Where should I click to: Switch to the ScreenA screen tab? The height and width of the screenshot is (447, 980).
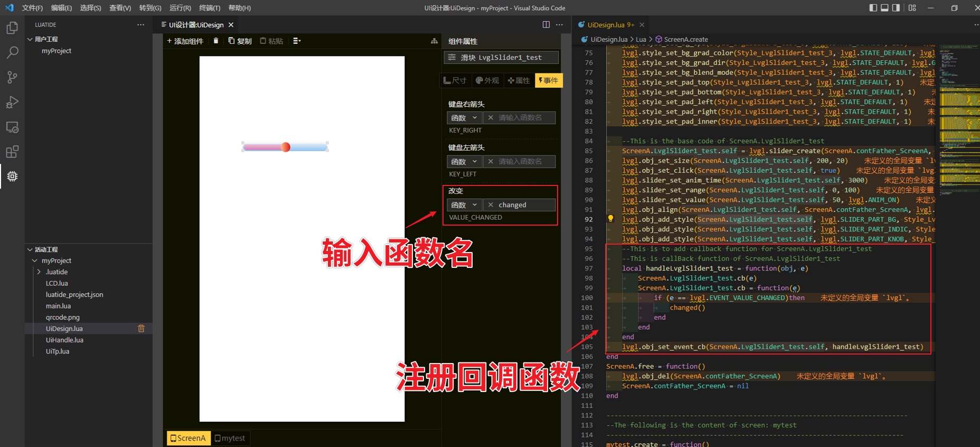pyautogui.click(x=189, y=438)
